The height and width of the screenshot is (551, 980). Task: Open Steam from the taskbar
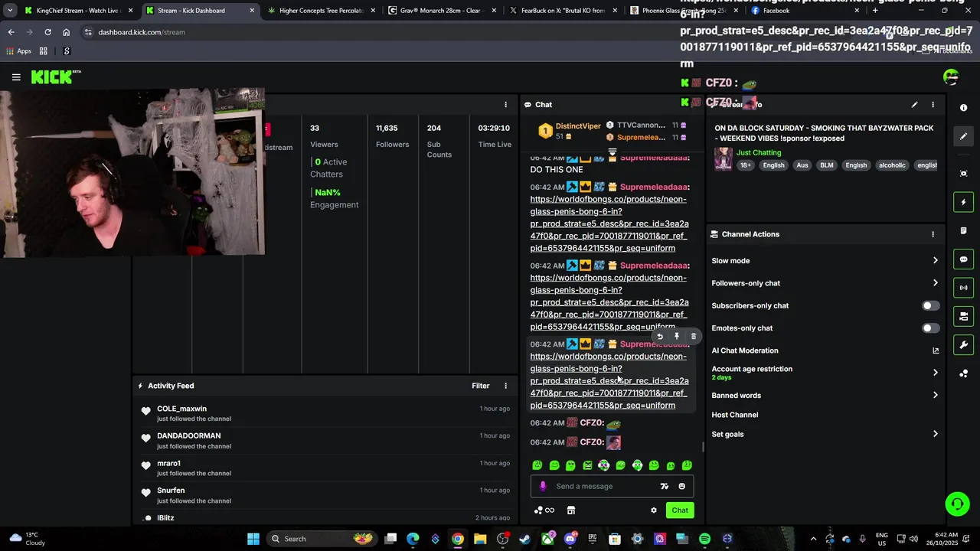pyautogui.click(x=524, y=539)
